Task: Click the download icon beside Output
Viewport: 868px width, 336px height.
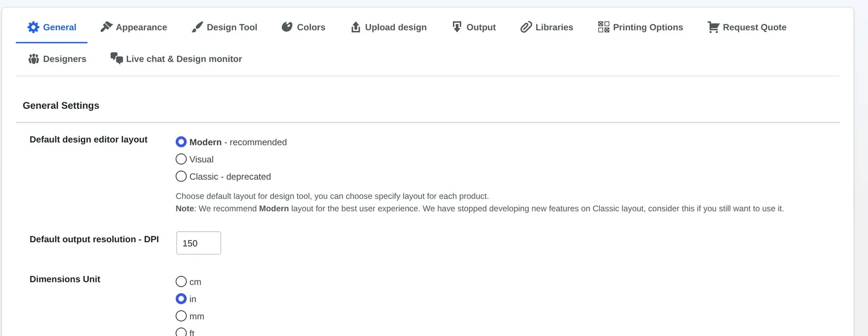Action: tap(457, 27)
